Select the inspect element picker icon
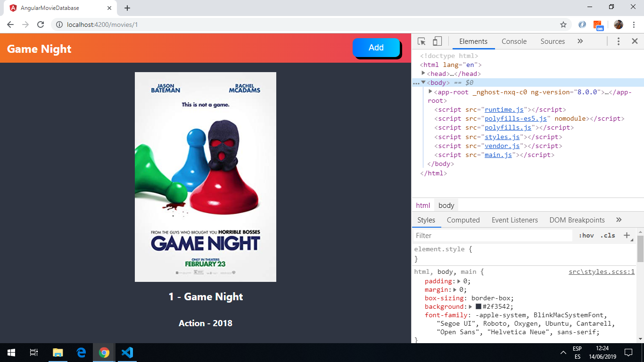The height and width of the screenshot is (362, 644). click(422, 41)
